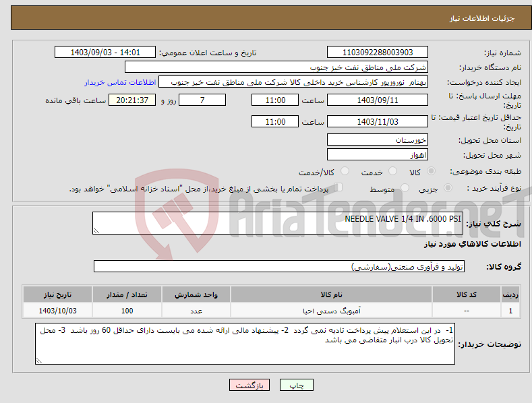Click the item name cell آمبوبگ دستی احیا

[331, 311]
